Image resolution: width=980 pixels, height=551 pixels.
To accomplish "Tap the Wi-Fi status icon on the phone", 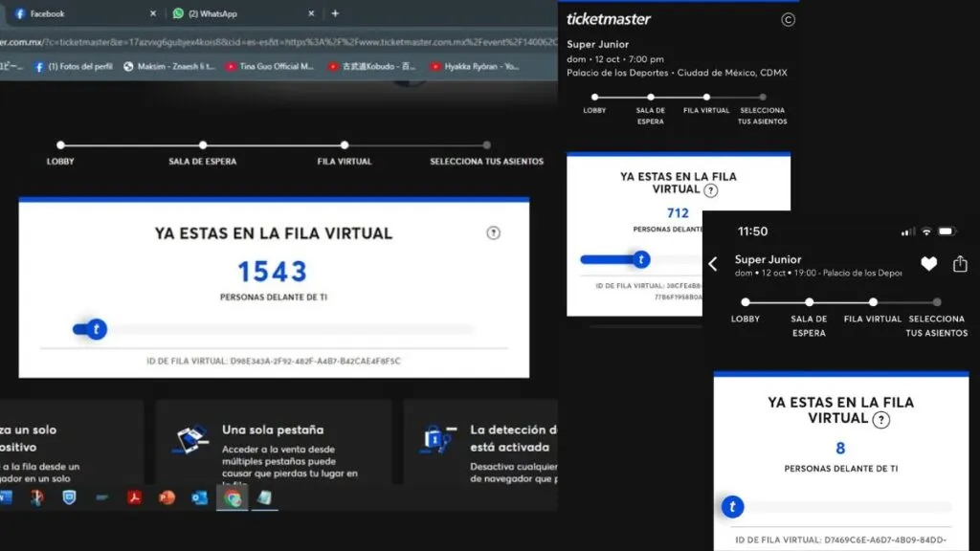I will pos(926,231).
